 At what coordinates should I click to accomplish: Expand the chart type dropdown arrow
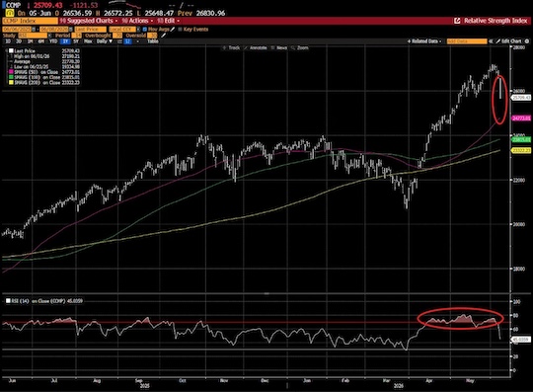tap(137, 41)
